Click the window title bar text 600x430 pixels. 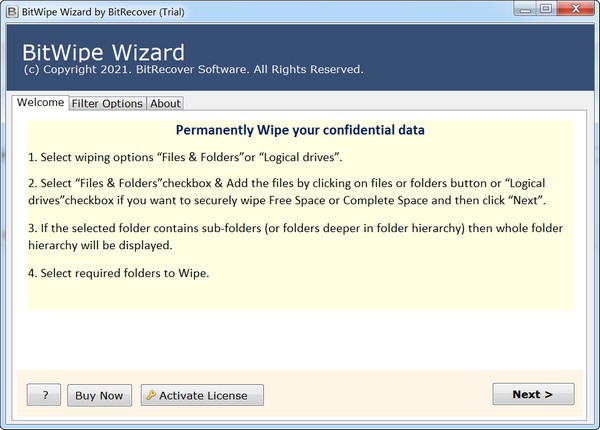(102, 9)
